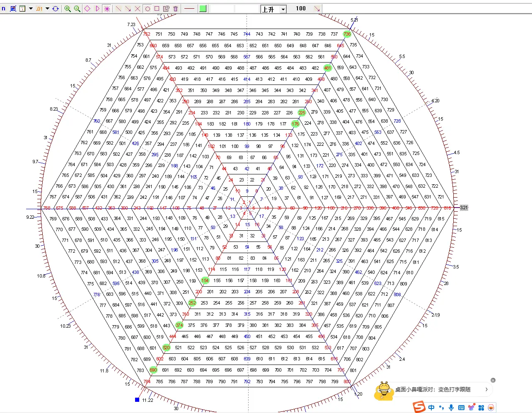Zoom in with the plus magnifier
Image resolution: width=532 pixels, height=413 pixels.
coord(68,8)
